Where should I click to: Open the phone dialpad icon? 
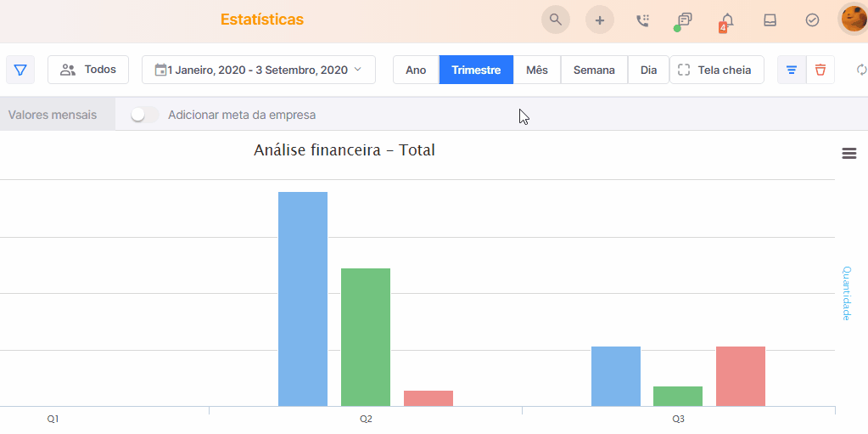(x=642, y=20)
